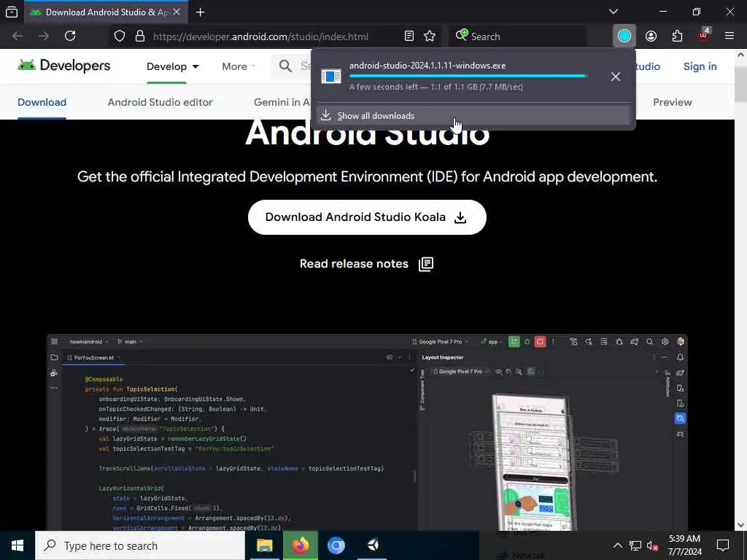Close the Download Android Studio tab
Screen dimensions: 747x560
pyautogui.click(x=177, y=12)
